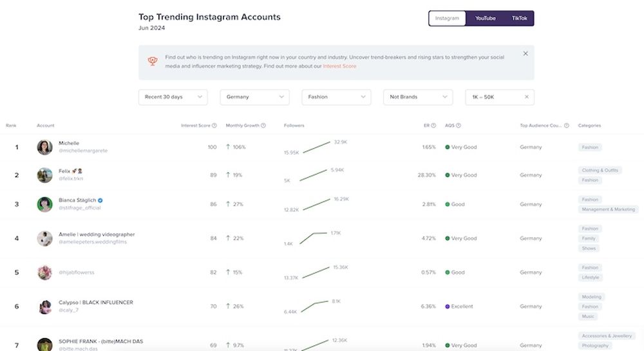Click Michelle's interest score 100
The width and height of the screenshot is (644, 351).
(x=212, y=147)
